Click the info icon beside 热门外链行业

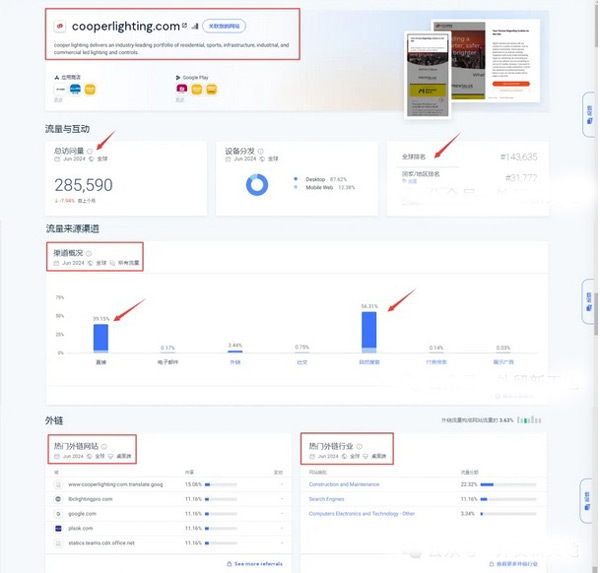(360, 446)
